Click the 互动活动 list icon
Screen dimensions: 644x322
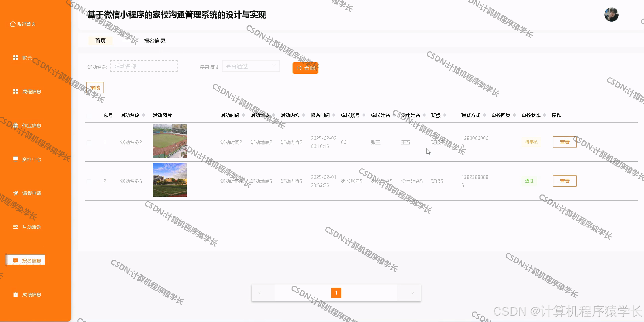pyautogui.click(x=16, y=227)
